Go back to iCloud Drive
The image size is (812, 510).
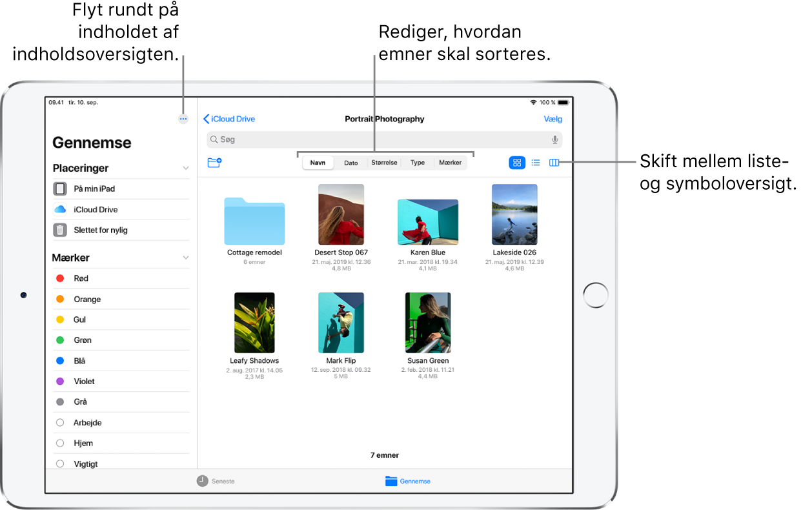229,119
